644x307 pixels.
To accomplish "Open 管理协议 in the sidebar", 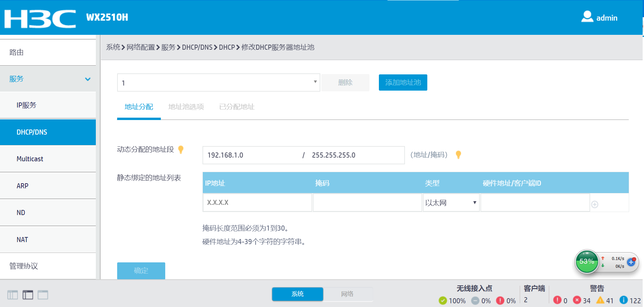I will point(48,266).
